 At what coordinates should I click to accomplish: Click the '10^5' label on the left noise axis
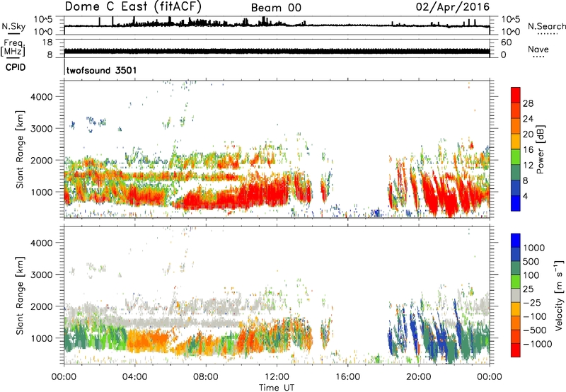(x=43, y=19)
